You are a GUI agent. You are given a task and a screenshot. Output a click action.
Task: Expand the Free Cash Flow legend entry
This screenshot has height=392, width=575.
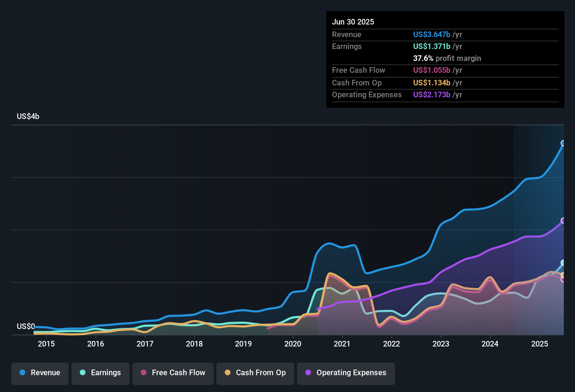click(x=173, y=373)
